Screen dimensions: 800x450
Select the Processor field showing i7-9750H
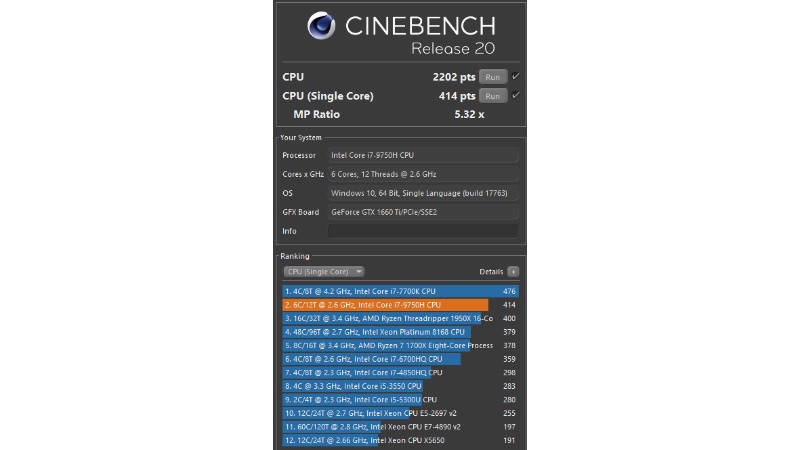tap(423, 155)
